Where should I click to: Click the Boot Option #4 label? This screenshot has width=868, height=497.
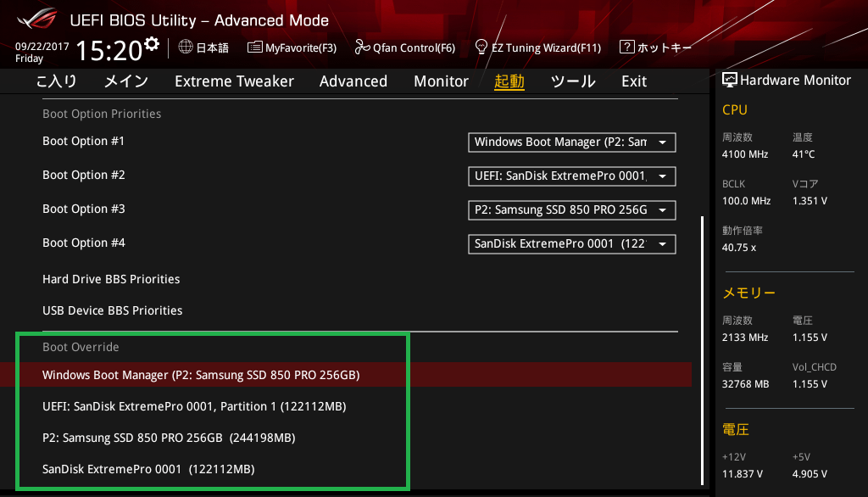click(84, 243)
